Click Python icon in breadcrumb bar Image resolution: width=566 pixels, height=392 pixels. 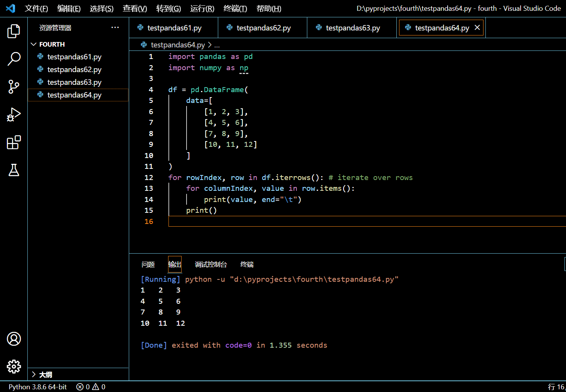[144, 45]
